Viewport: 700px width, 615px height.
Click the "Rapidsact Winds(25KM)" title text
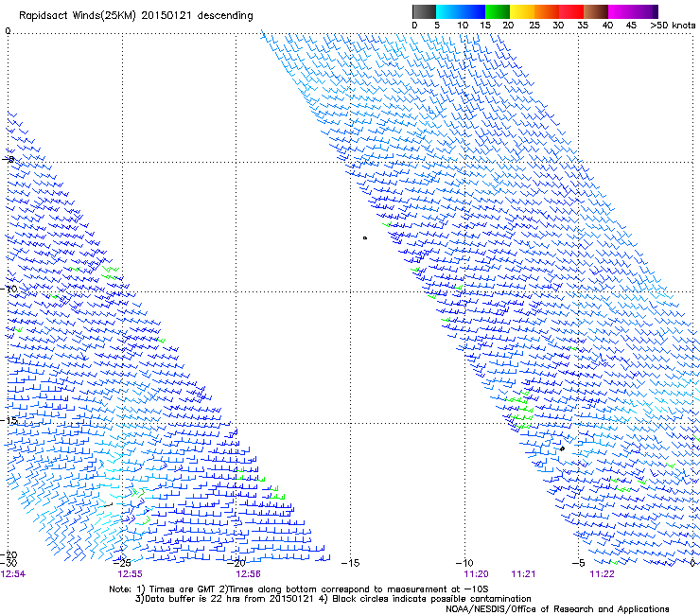(x=78, y=16)
